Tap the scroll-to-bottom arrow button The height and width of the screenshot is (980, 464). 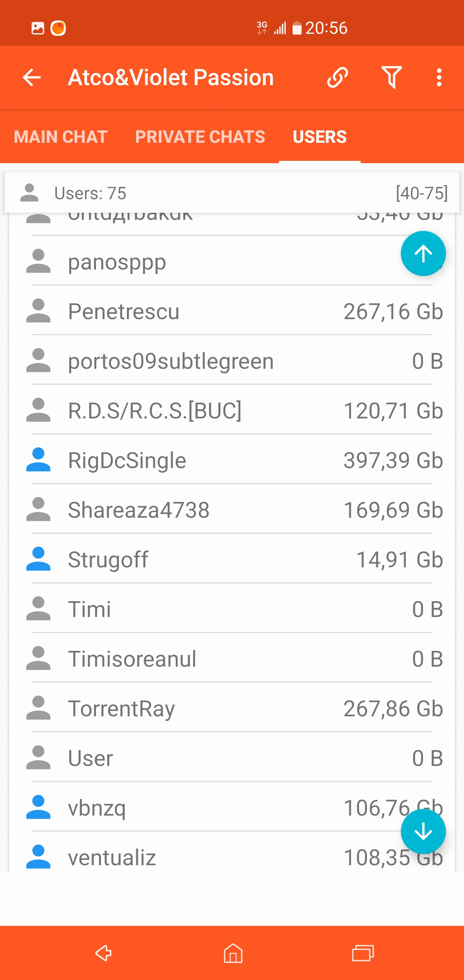[x=423, y=832]
